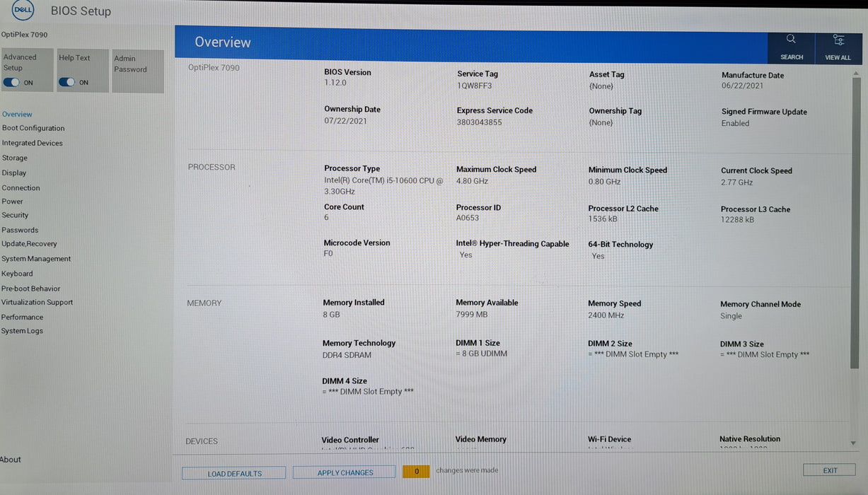Image resolution: width=868 pixels, height=495 pixels.
Task: Click the Native Resolution label
Action: (x=750, y=439)
